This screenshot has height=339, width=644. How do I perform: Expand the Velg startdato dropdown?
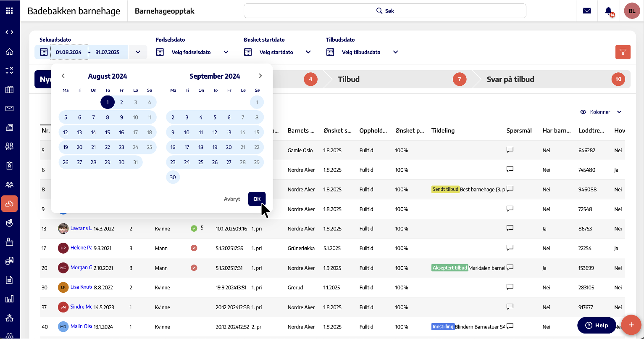[308, 52]
